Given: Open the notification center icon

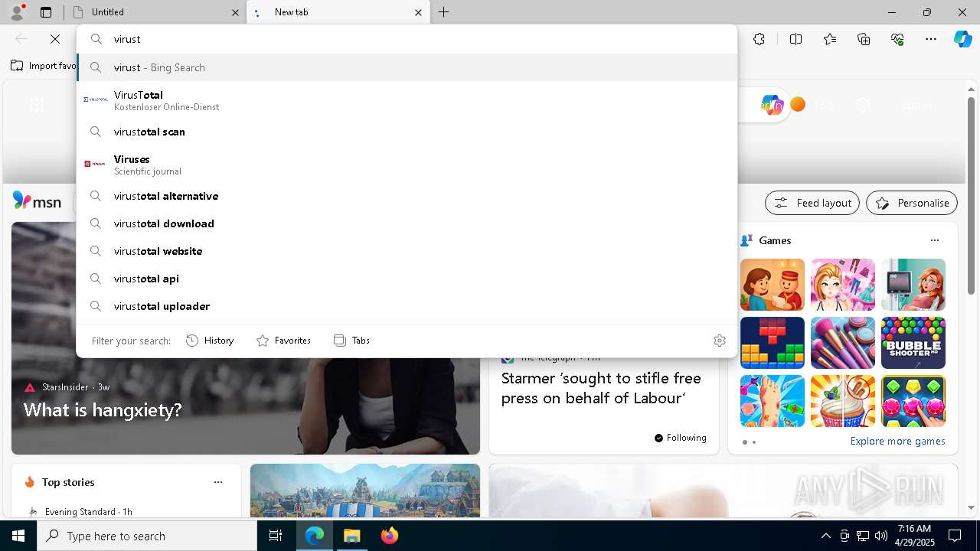Looking at the screenshot, I should (955, 536).
